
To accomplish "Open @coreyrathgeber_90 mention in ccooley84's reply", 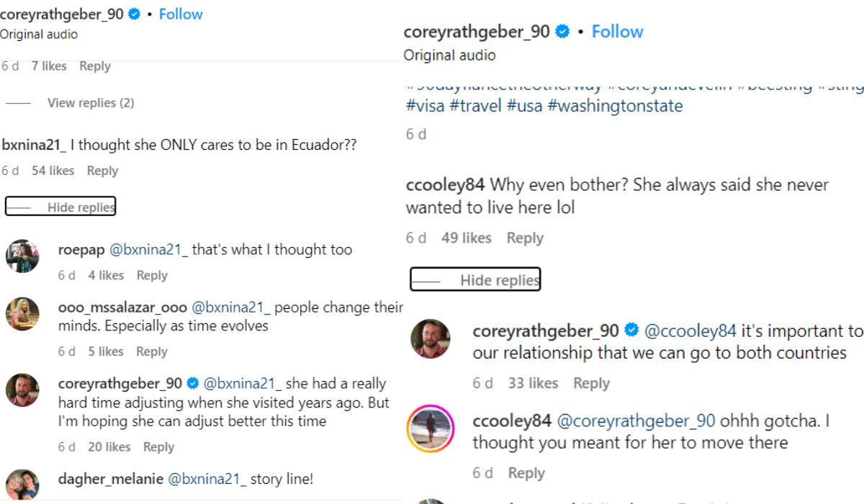I will coord(636,420).
